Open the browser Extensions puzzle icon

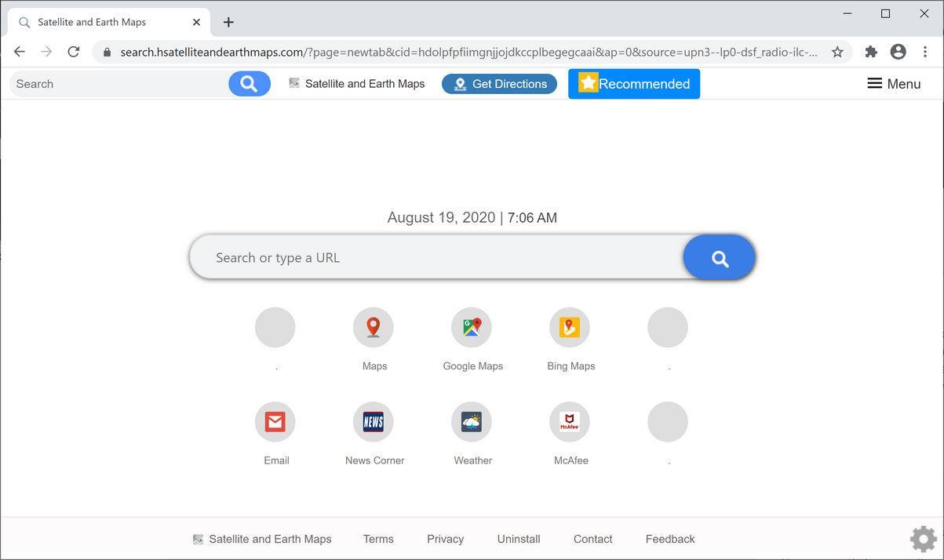(x=870, y=51)
